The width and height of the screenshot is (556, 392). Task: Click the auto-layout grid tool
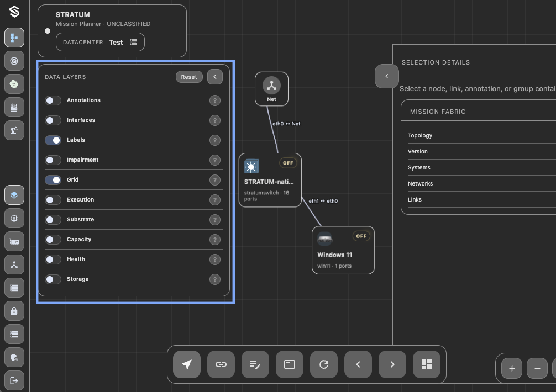pyautogui.click(x=427, y=364)
